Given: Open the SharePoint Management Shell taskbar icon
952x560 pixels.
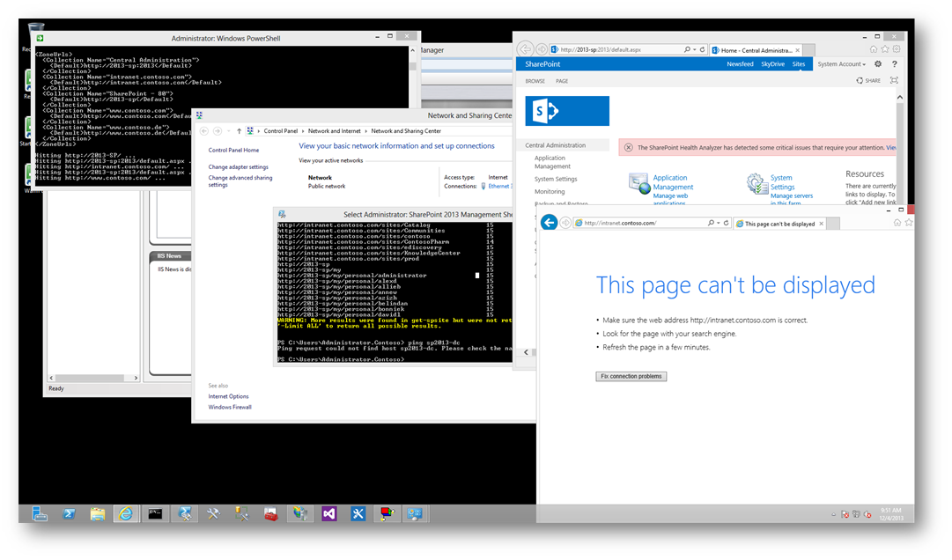Looking at the screenshot, I should click(185, 514).
